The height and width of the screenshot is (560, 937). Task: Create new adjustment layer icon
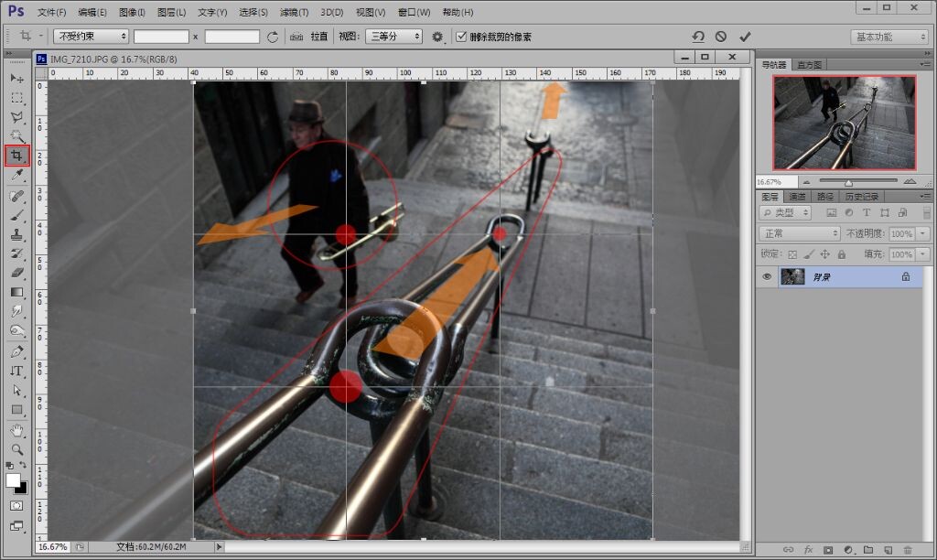click(x=848, y=549)
